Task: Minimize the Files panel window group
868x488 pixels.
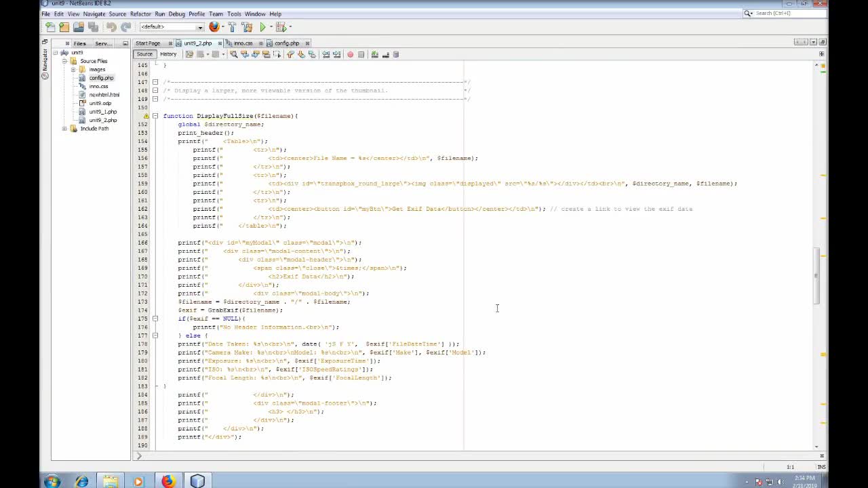Action: coord(126,43)
